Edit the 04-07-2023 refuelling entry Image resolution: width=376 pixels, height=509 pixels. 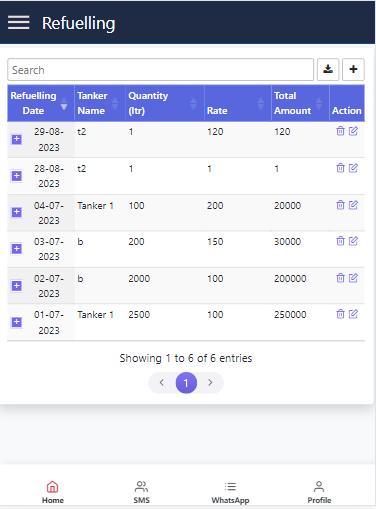353,205
